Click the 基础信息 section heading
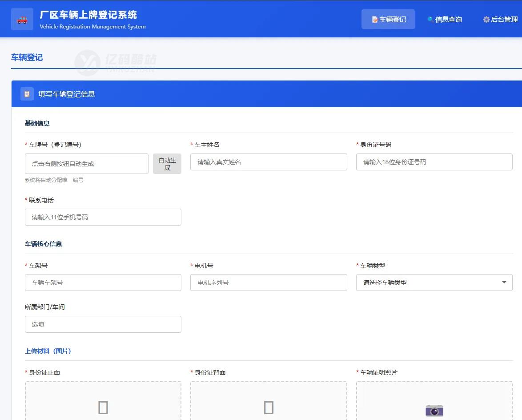Image resolution: width=522 pixels, height=420 pixels. point(37,123)
